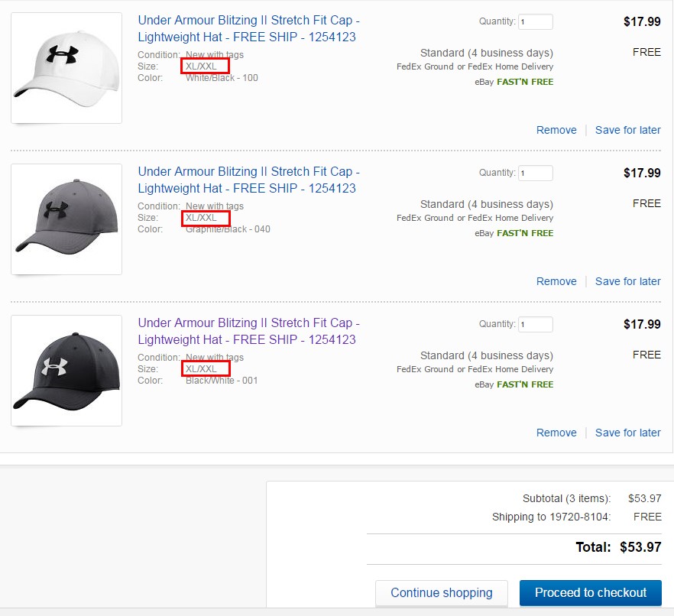This screenshot has height=616, width=674.
Task: Click the FAST'N FREE label on the graphite cap
Action: point(525,233)
